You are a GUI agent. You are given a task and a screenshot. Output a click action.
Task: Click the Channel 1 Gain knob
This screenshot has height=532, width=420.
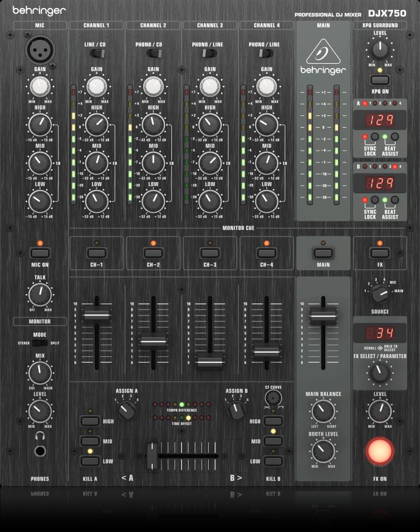(x=96, y=85)
